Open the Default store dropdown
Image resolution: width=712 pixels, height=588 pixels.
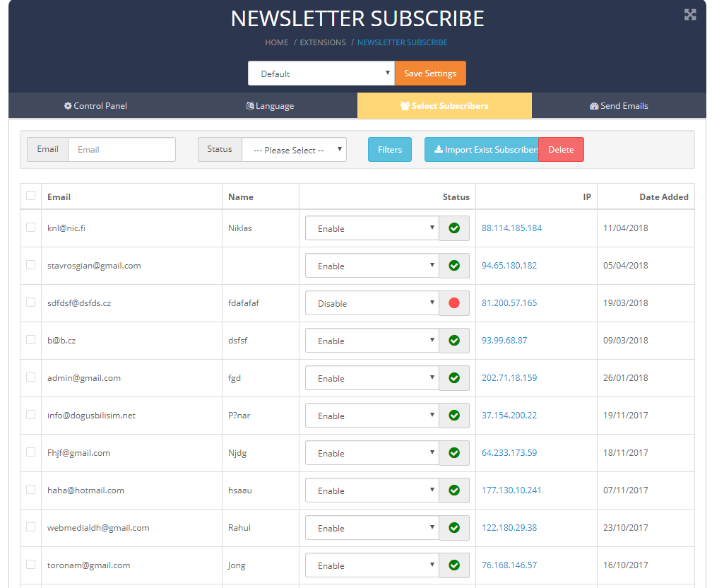coord(321,73)
